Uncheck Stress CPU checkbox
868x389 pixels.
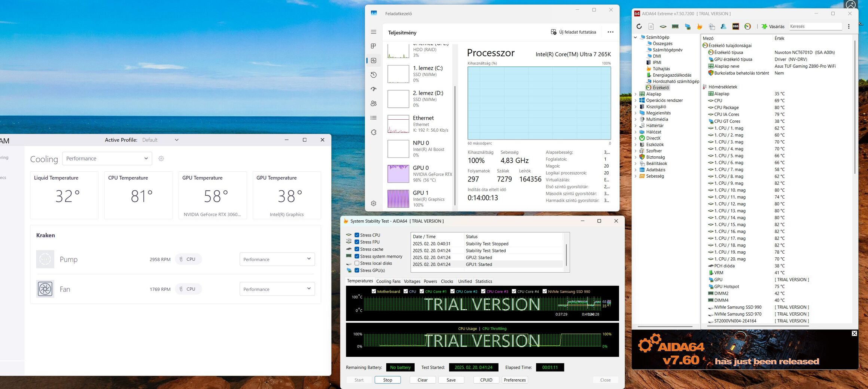pyautogui.click(x=357, y=235)
